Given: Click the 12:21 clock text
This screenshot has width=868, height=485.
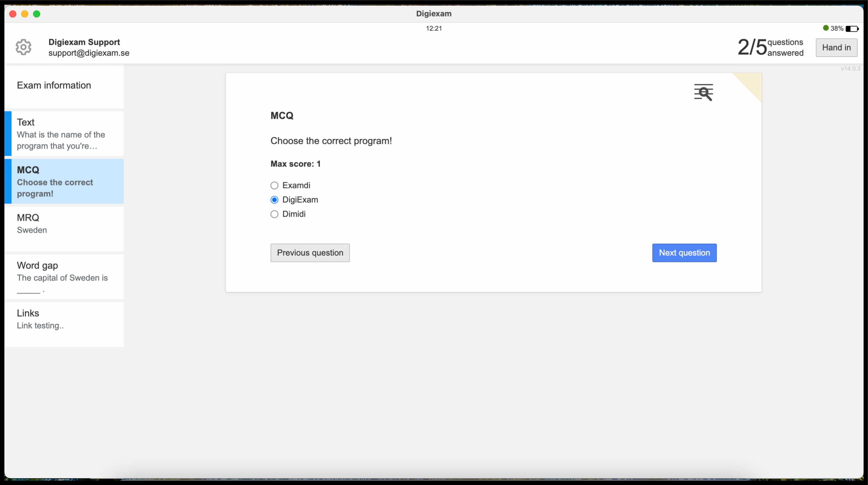Looking at the screenshot, I should 434,28.
